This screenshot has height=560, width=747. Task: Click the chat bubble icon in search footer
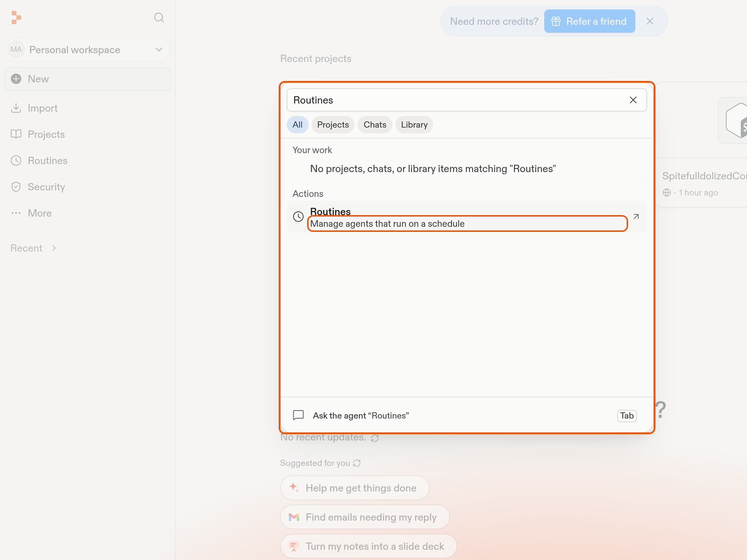click(x=298, y=415)
